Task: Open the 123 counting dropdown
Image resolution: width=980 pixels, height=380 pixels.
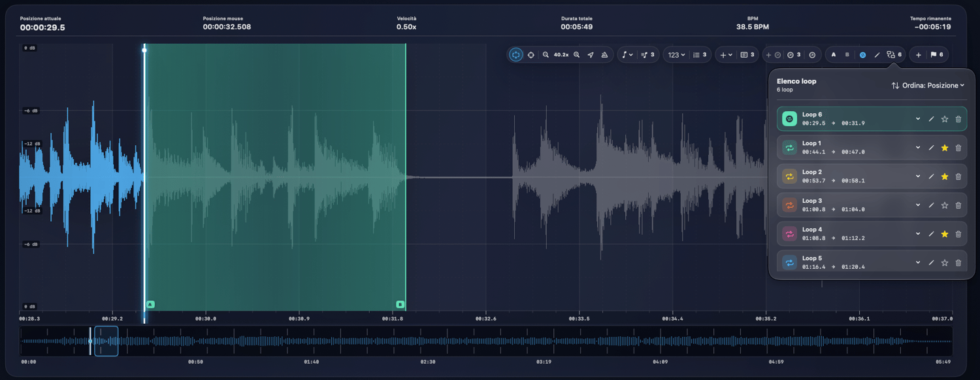Action: coord(676,55)
